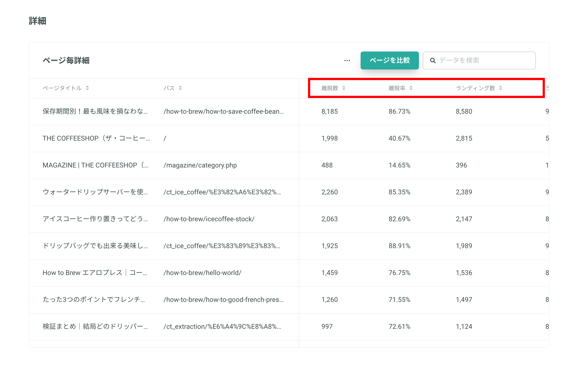The image size is (588, 368).
Task: Click exit count value 1,459
Action: coord(330,273)
